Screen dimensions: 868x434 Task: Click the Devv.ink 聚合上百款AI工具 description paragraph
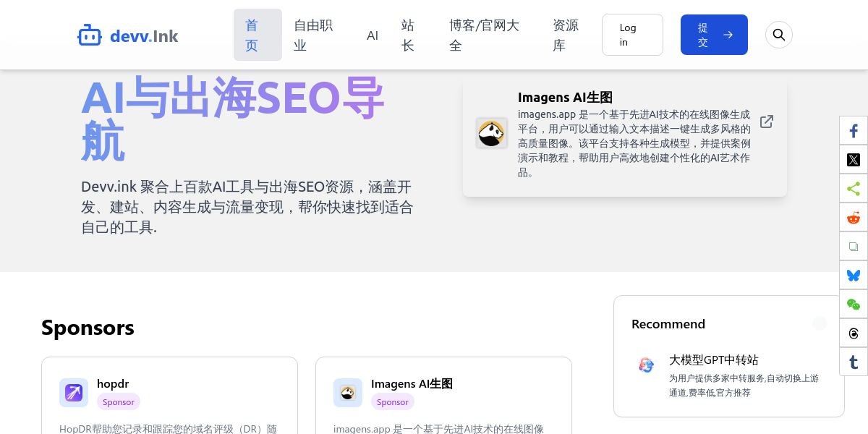click(x=247, y=207)
